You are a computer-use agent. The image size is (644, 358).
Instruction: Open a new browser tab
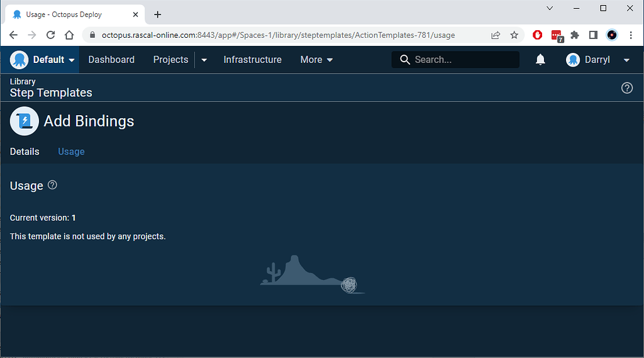[157, 14]
